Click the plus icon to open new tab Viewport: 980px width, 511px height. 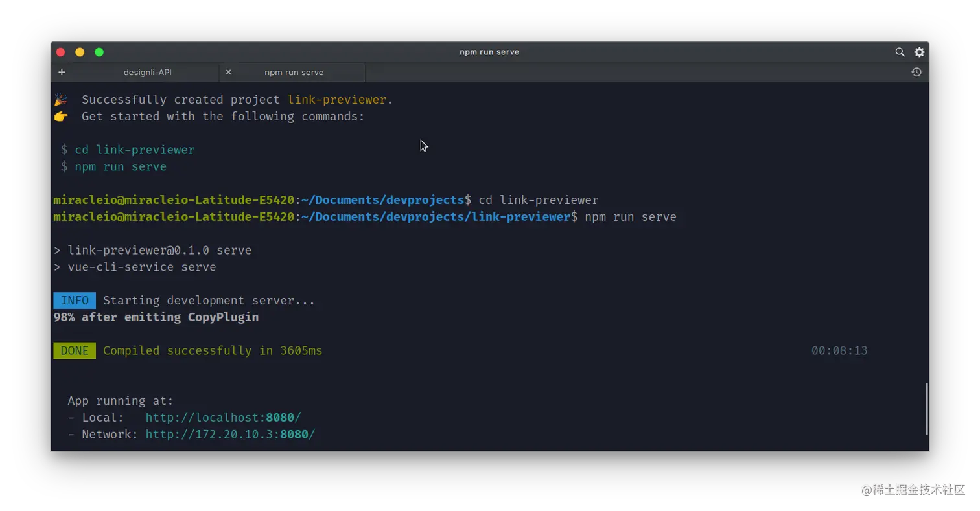point(62,72)
